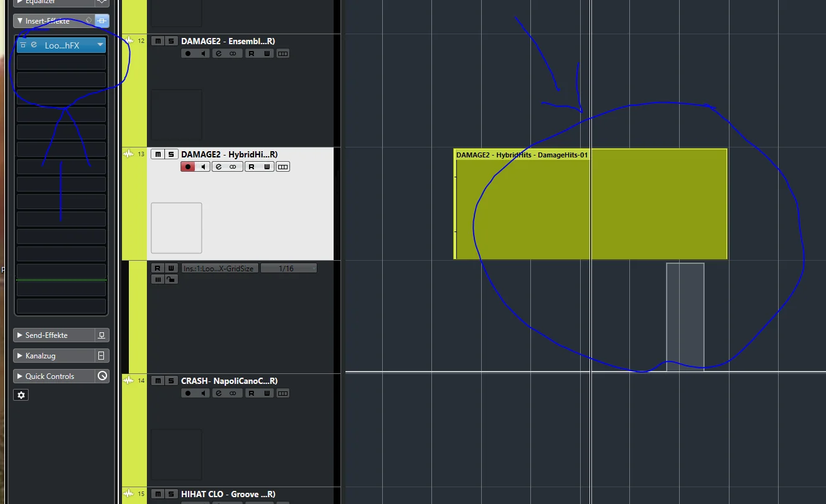Click the lanes icon on CRASH NapoliCano track

click(x=283, y=393)
